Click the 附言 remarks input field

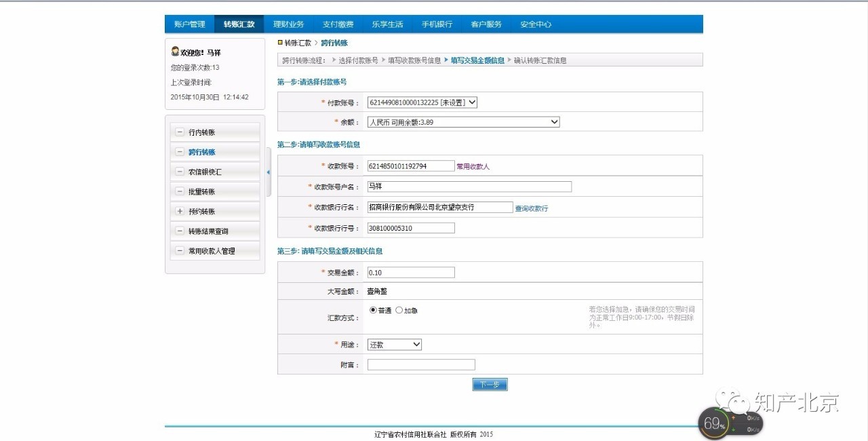pos(421,364)
